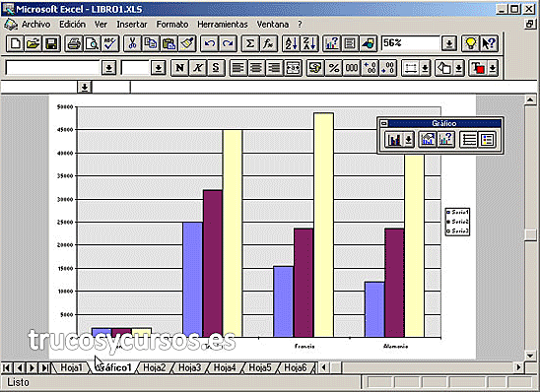Screen dimensions: 540x392
Task: Undo the last action
Action: [x=209, y=43]
